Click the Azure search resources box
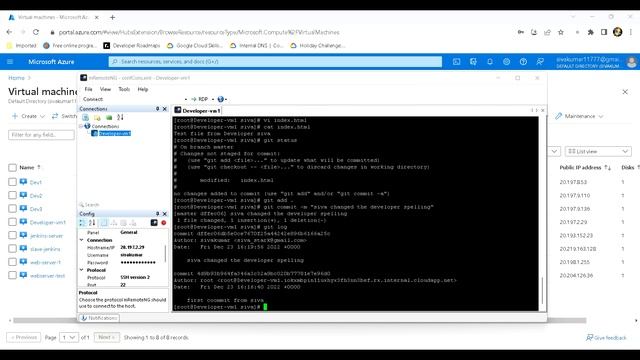 pyautogui.click(x=276, y=62)
